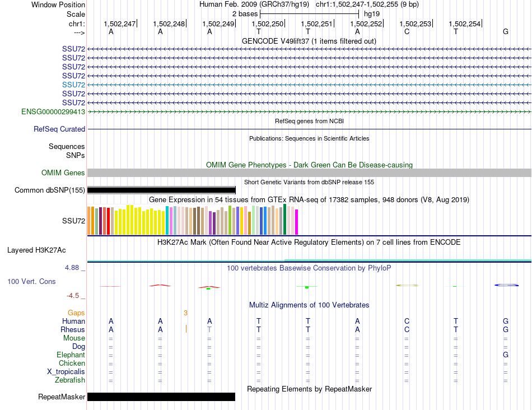This screenshot has width=532, height=410.
Task: Click base C in the reference sequence row
Action: click(407, 31)
